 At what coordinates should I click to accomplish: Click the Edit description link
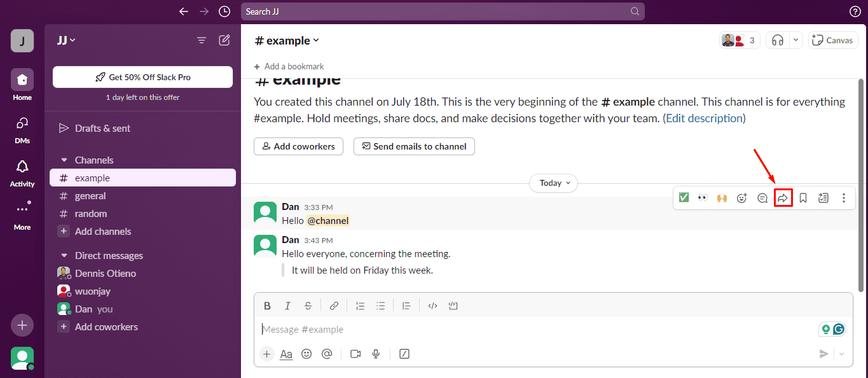(704, 118)
